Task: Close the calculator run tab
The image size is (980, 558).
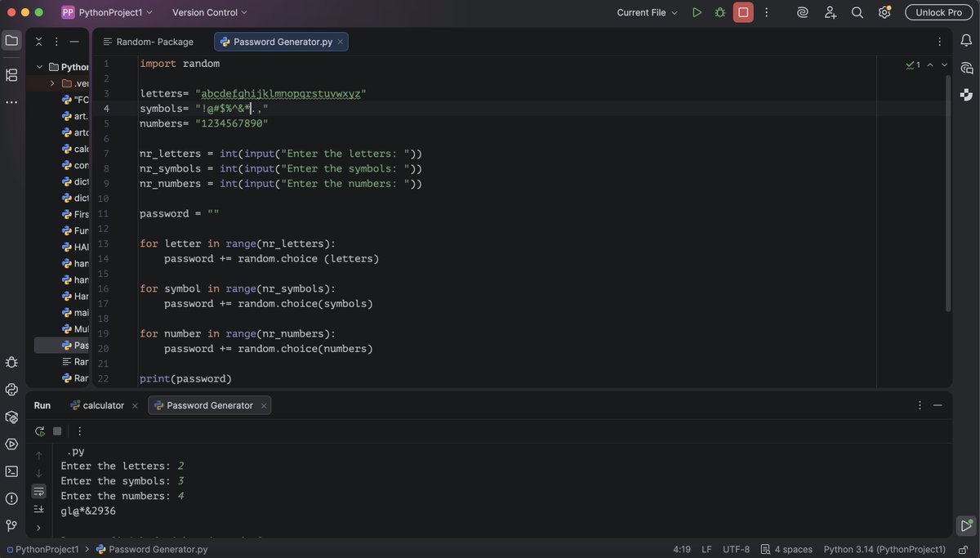Action: click(x=136, y=405)
